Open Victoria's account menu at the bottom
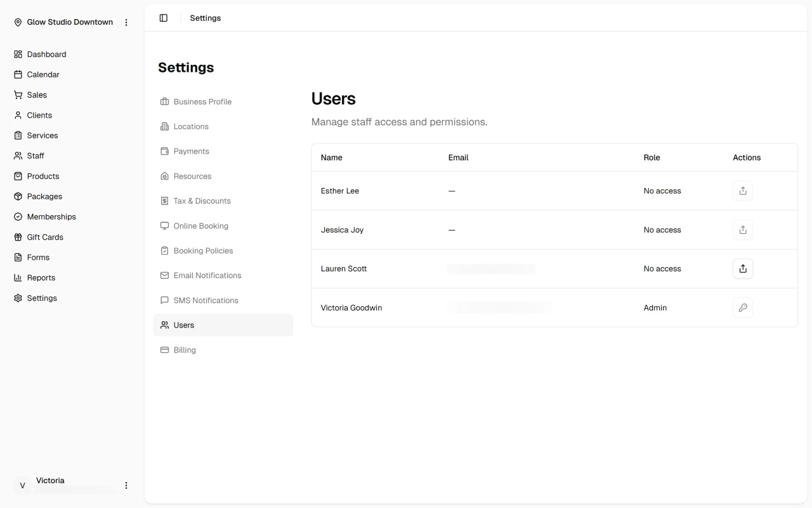This screenshot has width=812, height=508. [x=126, y=485]
